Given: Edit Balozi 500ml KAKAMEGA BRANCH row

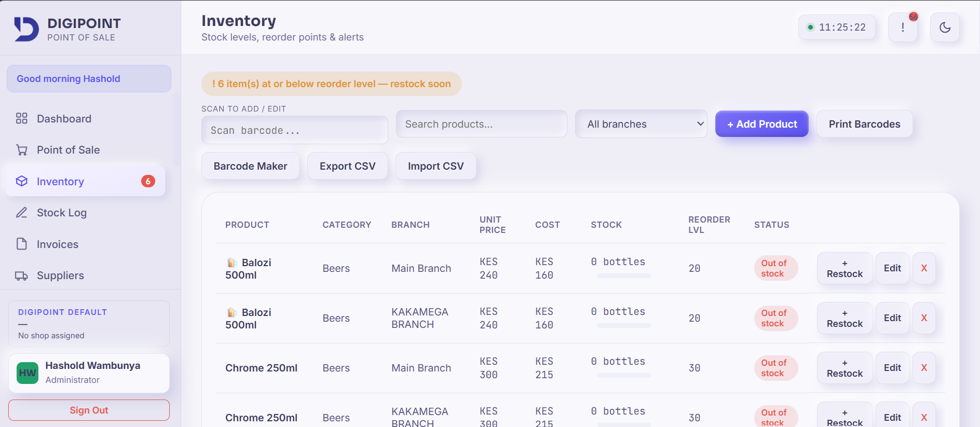Looking at the screenshot, I should [x=892, y=318].
